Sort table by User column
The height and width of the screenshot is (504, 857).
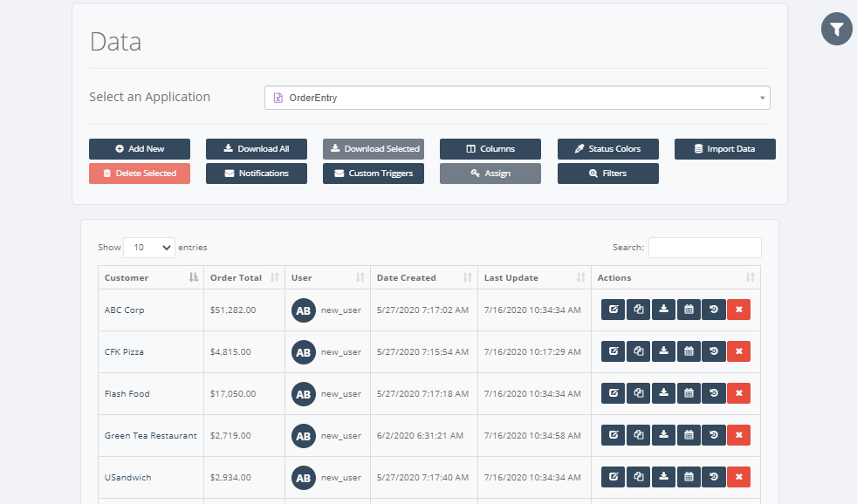coord(328,277)
